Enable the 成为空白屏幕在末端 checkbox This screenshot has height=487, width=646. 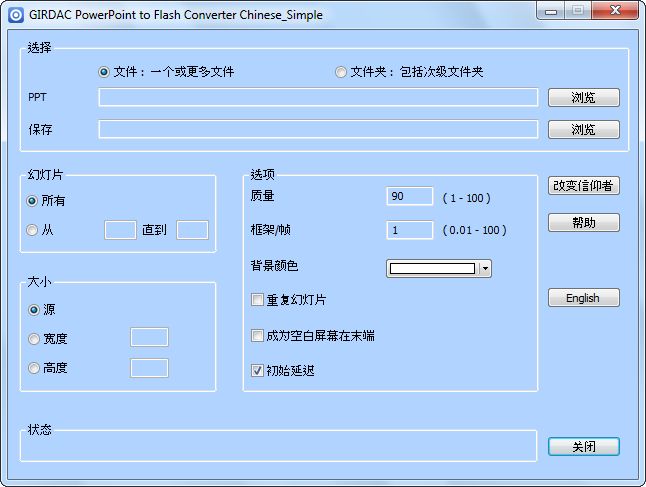(257, 335)
